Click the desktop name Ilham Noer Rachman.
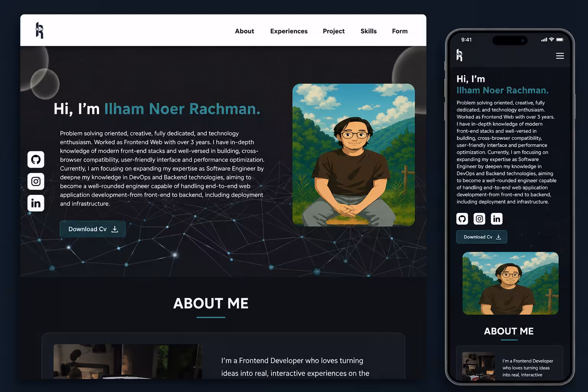 182,109
